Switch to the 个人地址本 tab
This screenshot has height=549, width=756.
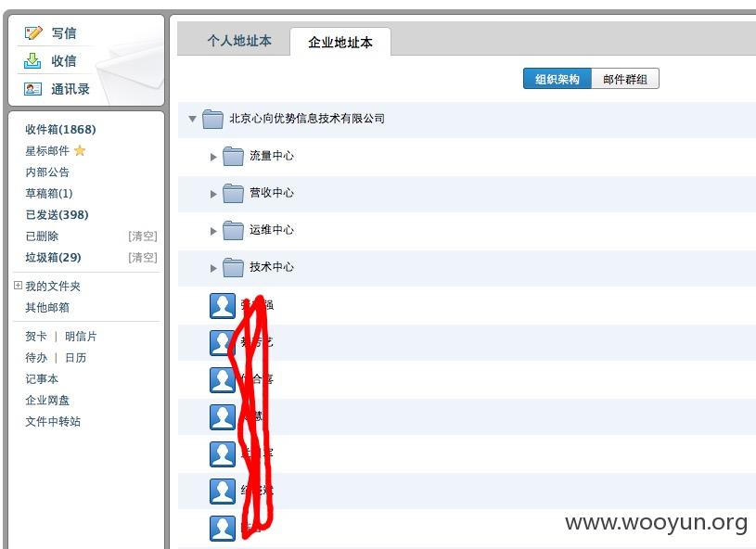(239, 41)
